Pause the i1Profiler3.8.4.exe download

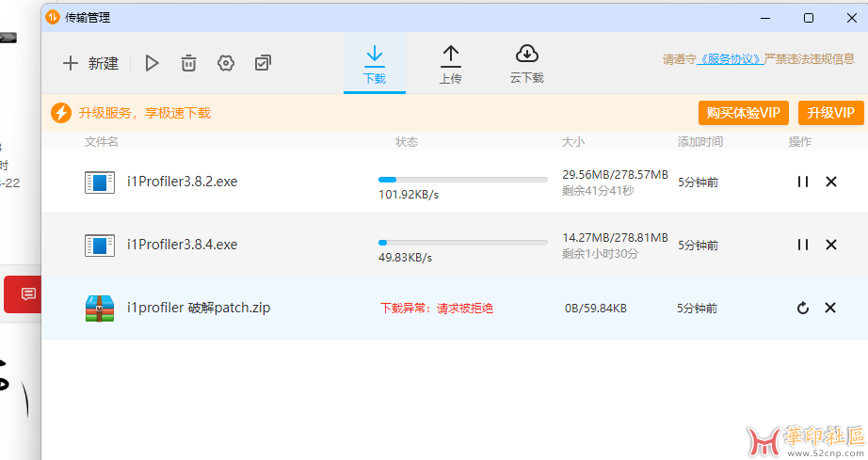point(803,245)
